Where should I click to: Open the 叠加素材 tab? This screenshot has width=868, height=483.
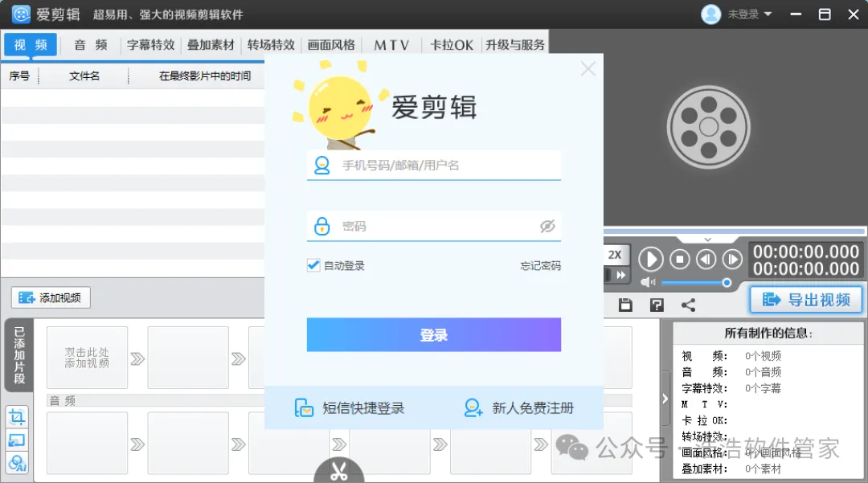pyautogui.click(x=211, y=45)
